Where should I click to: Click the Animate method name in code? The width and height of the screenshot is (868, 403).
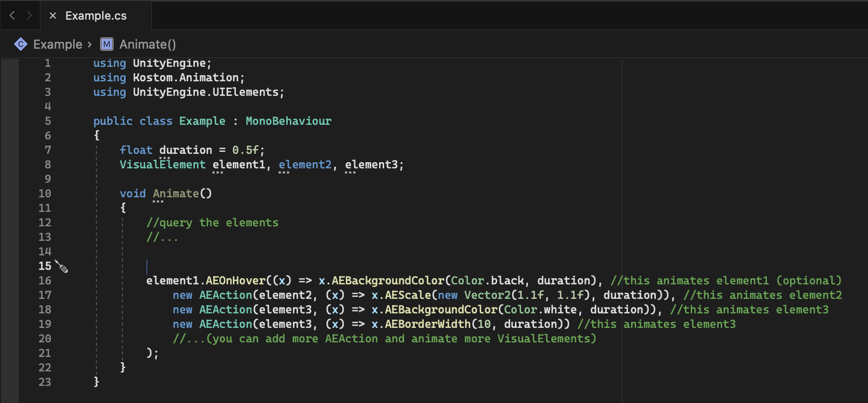[176, 193]
